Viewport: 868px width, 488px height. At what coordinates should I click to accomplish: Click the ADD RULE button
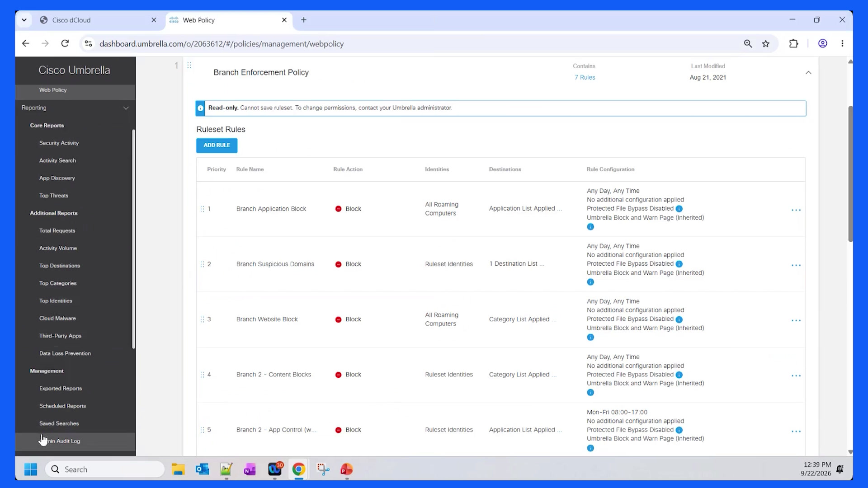(217, 145)
